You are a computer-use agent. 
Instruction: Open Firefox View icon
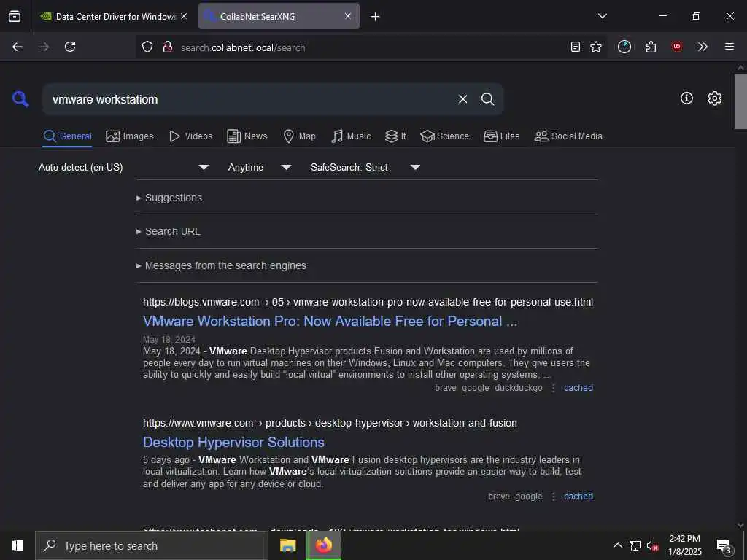(x=15, y=16)
